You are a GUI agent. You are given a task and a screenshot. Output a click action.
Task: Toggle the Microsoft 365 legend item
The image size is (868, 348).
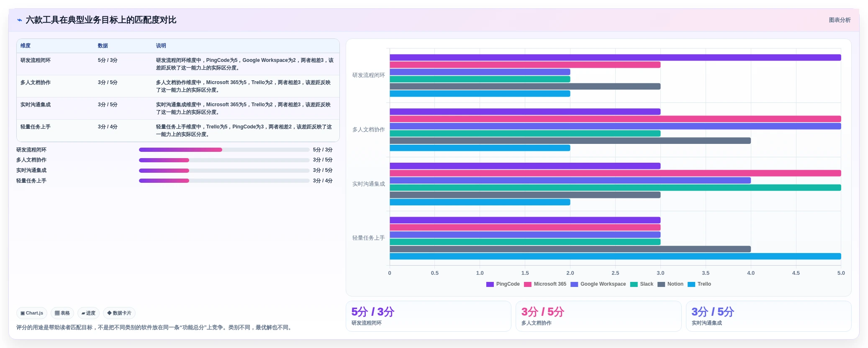[545, 284]
